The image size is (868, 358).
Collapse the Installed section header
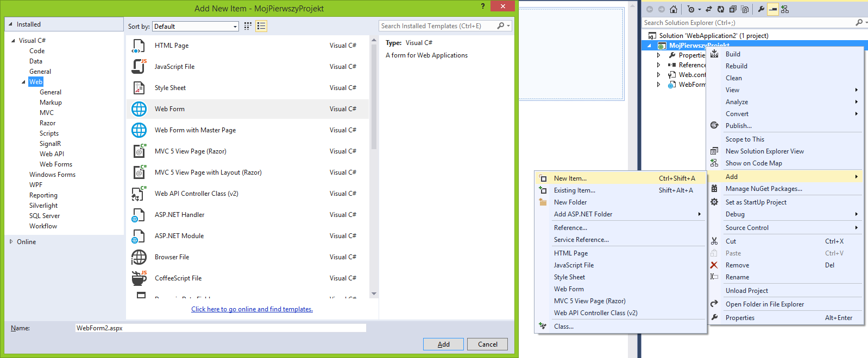10,24
